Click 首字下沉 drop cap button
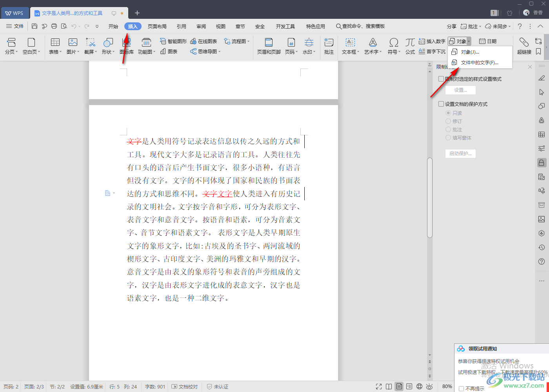Viewport: 549px width, 392px height. (432, 51)
